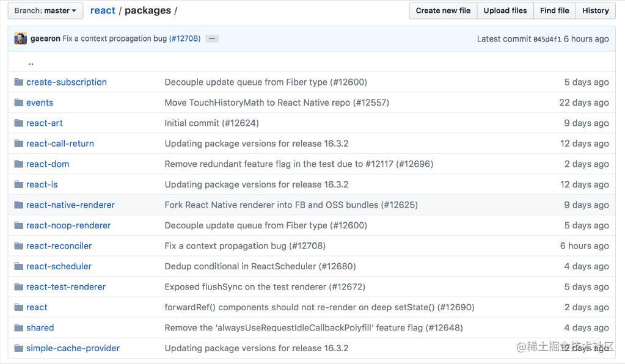
Task: Click the folder icon beside events
Action: [x=18, y=103]
